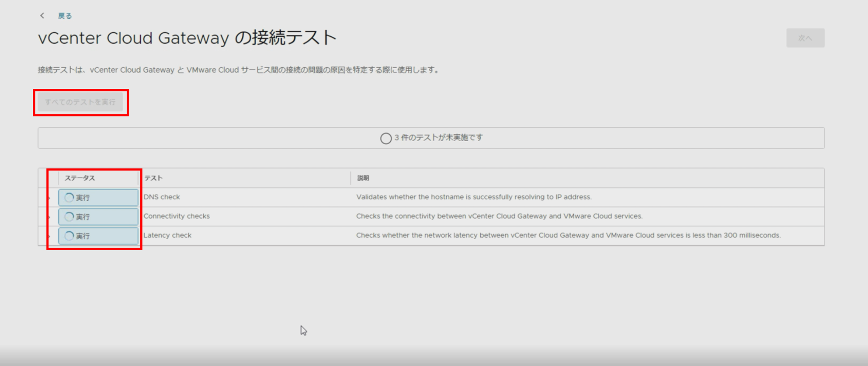
Task: Click the 説明 column header
Action: 363,178
